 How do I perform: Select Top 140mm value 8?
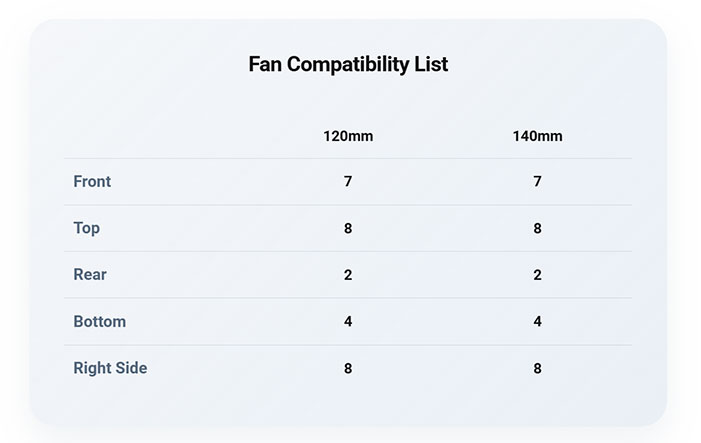(537, 228)
